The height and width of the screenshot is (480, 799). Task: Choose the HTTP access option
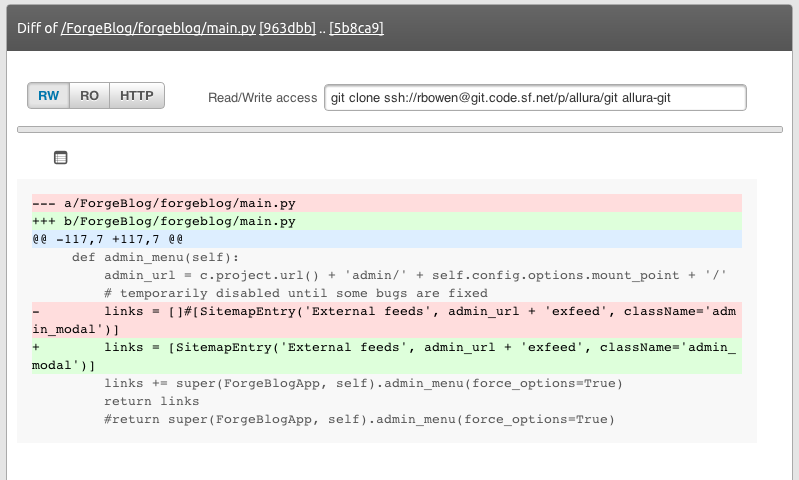coord(136,96)
